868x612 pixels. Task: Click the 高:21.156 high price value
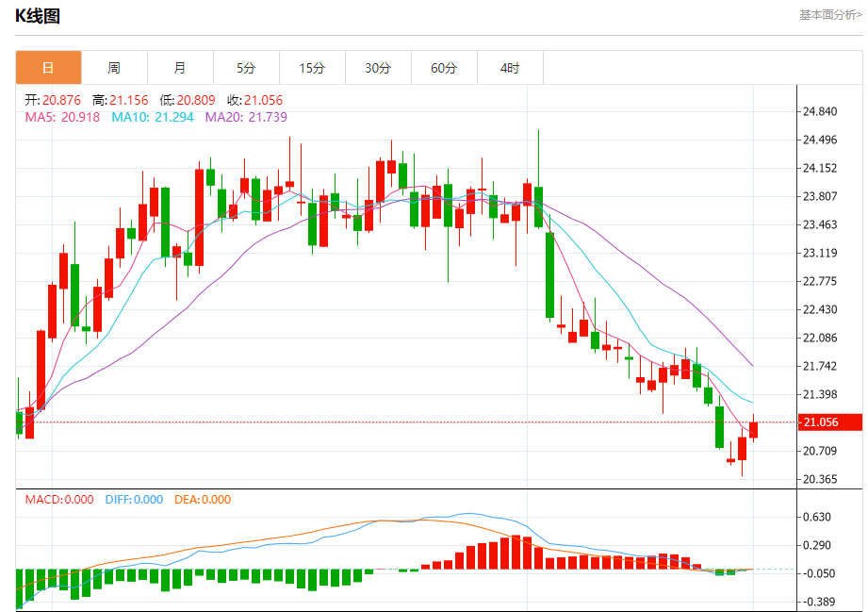pyautogui.click(x=120, y=100)
